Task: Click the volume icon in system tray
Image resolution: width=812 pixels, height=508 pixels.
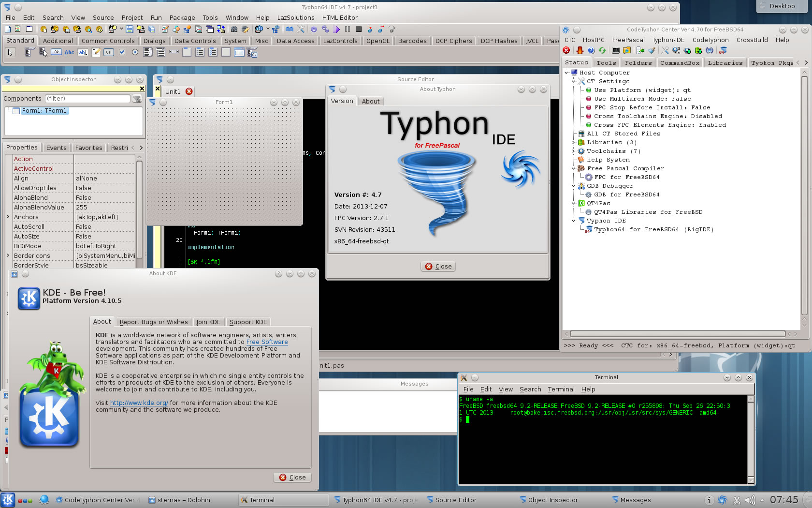Action: tap(750, 500)
